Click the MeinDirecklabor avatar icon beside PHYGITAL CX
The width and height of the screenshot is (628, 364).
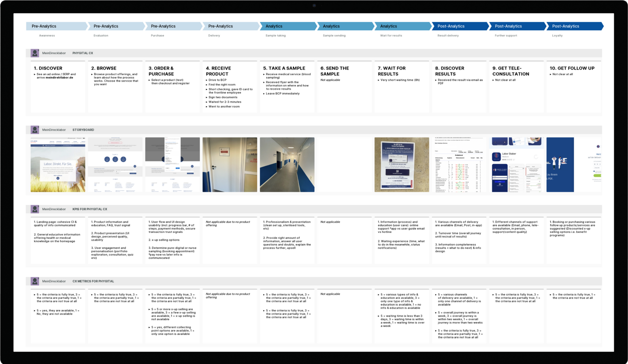point(35,53)
